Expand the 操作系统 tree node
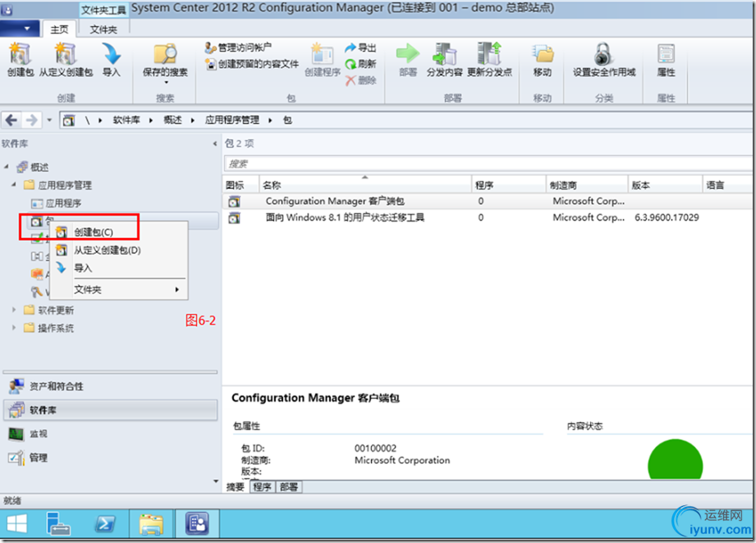The width and height of the screenshot is (756, 543). tap(13, 327)
